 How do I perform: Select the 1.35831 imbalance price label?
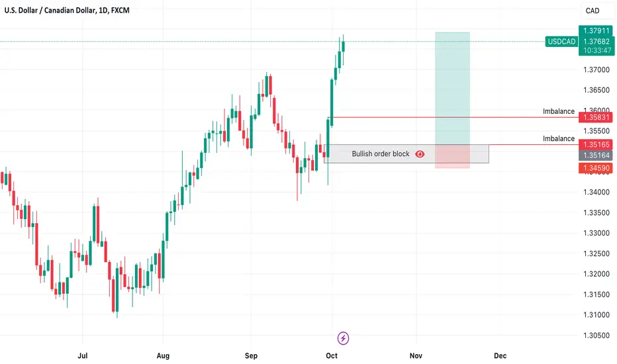596,117
